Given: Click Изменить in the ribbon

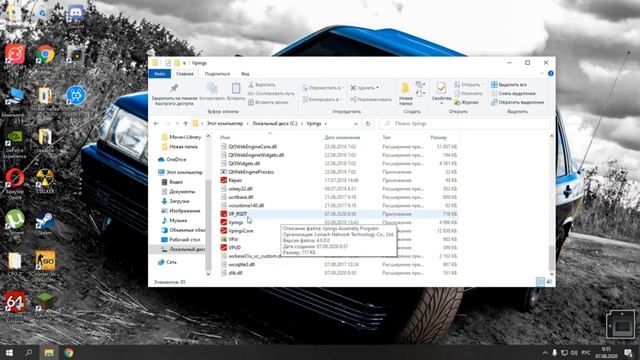Looking at the screenshot, I should click(468, 93).
